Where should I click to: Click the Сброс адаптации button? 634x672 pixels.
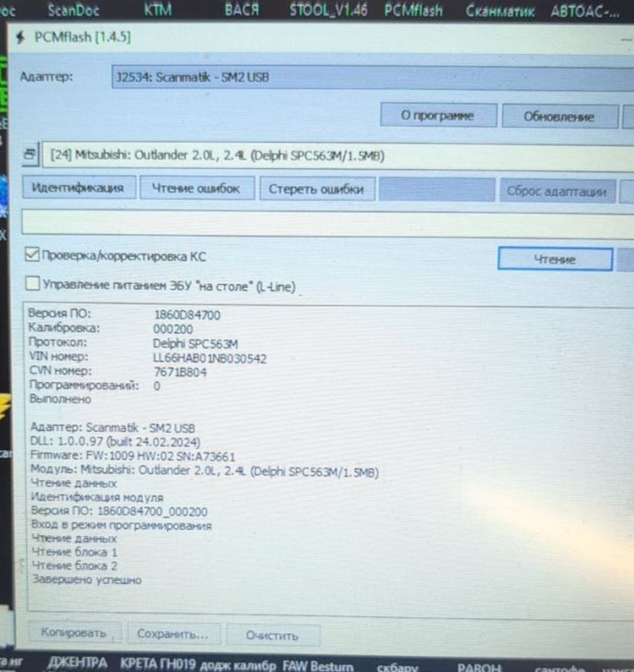click(x=557, y=191)
